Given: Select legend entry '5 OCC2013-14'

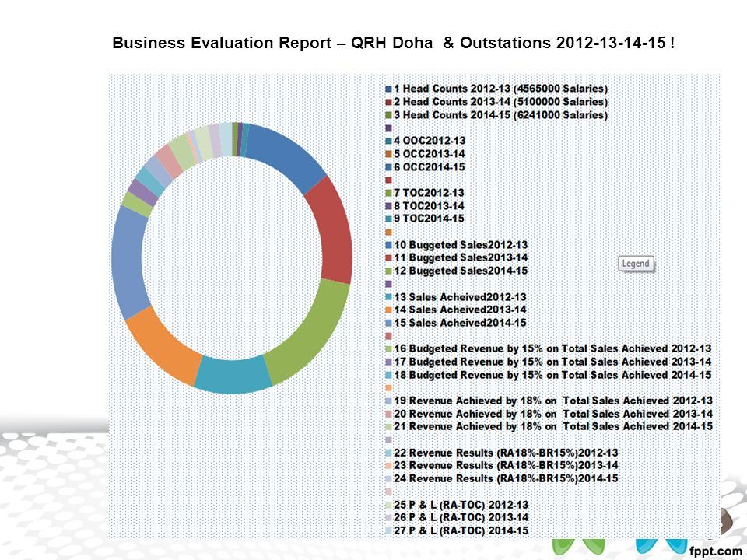Looking at the screenshot, I should 425,154.
